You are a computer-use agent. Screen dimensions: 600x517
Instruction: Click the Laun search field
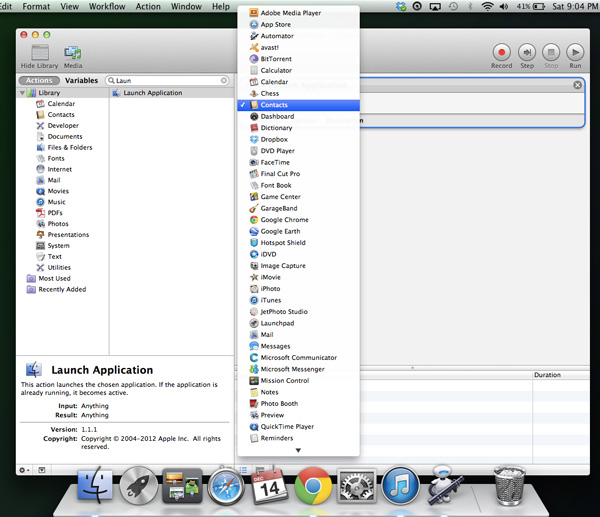coord(167,80)
